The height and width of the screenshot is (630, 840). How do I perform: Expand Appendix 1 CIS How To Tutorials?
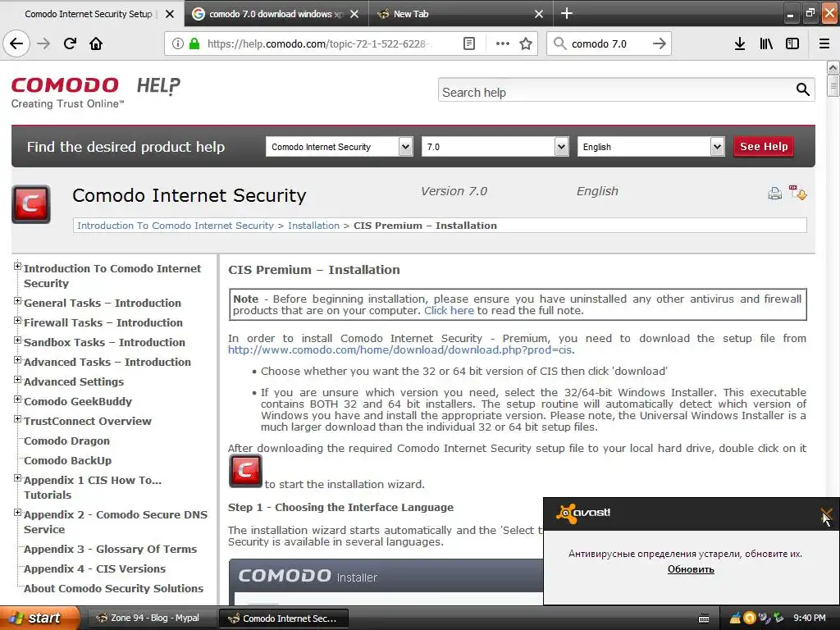click(x=18, y=478)
